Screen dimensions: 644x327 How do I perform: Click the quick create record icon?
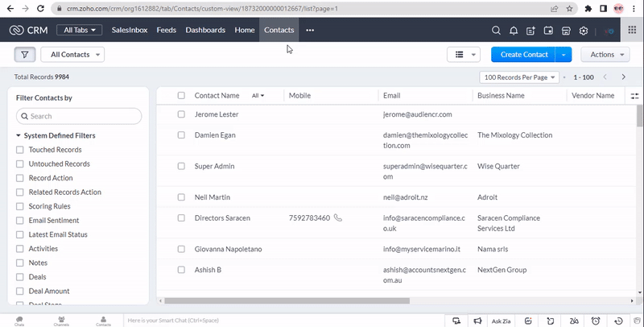(530, 31)
